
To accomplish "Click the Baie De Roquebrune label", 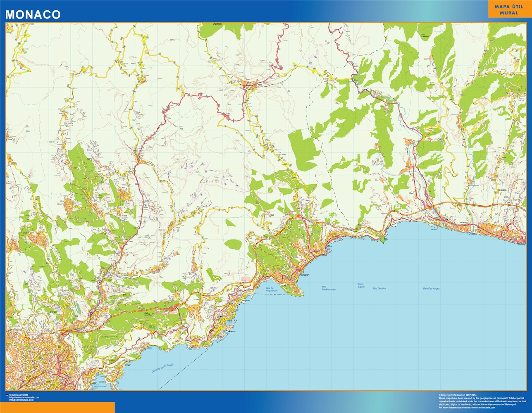I will click(x=272, y=290).
